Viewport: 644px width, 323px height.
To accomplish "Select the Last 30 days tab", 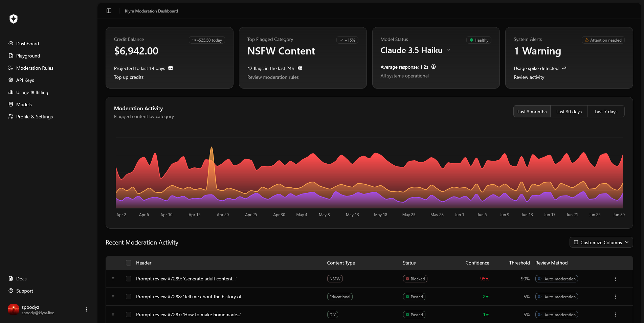I will pos(569,112).
